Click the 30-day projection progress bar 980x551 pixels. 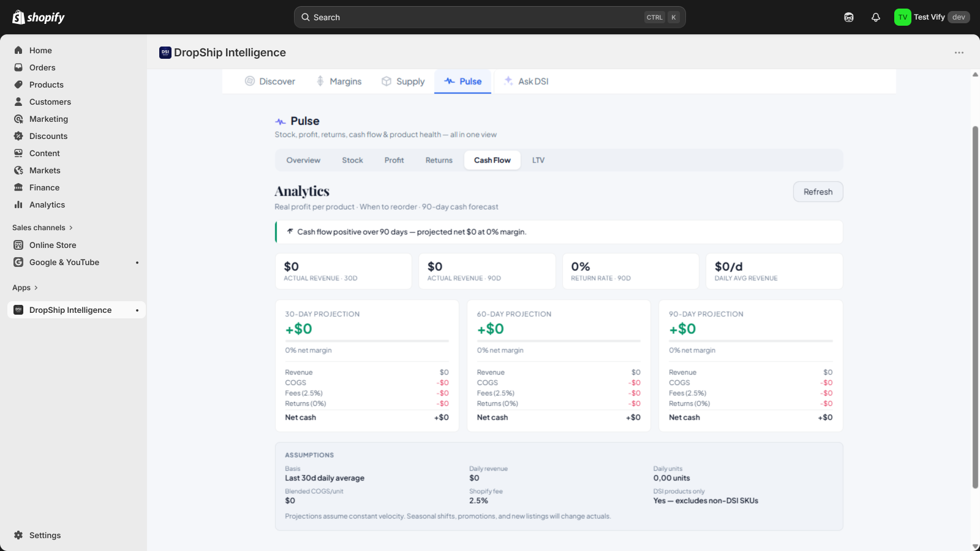367,341
